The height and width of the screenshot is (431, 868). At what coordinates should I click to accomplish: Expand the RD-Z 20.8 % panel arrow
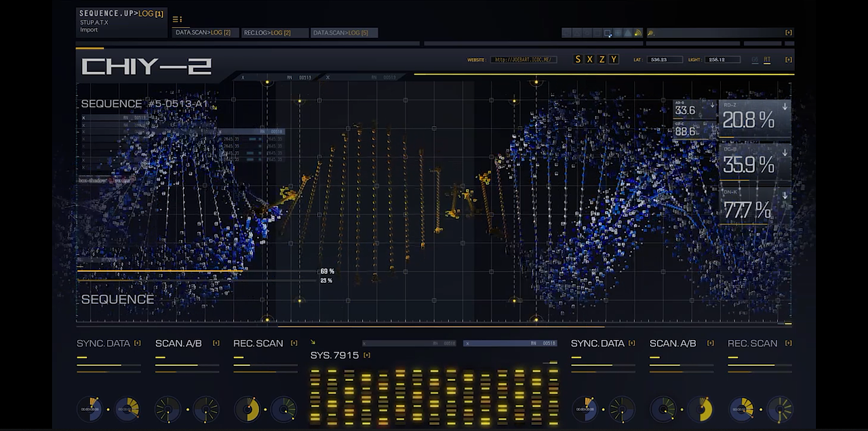click(x=785, y=106)
